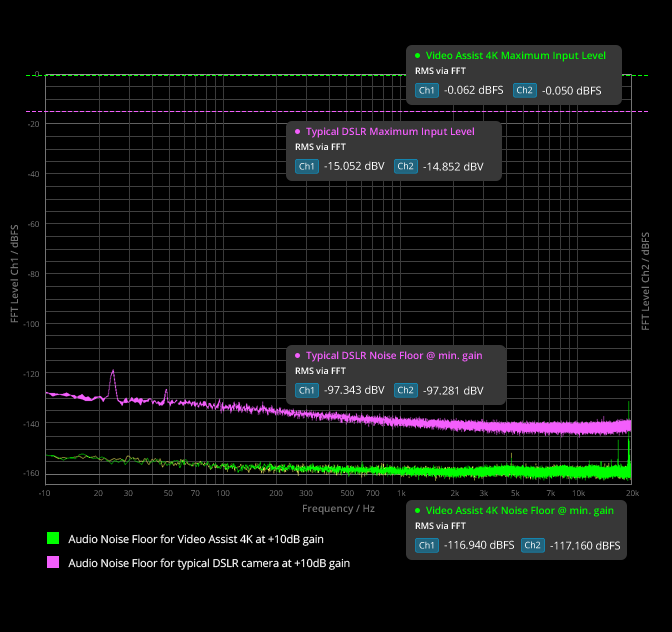Screen dimensions: 672x632
Task: Click Ch2 badge beside -97.281 dBV
Action: point(405,390)
